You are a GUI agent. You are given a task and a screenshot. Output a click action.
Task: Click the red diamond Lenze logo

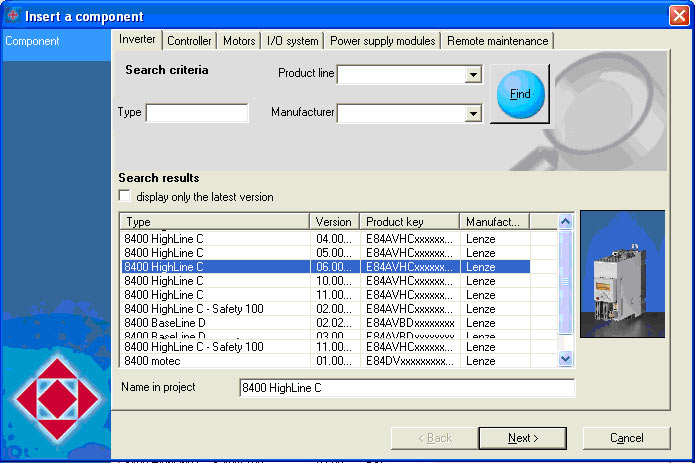click(56, 400)
